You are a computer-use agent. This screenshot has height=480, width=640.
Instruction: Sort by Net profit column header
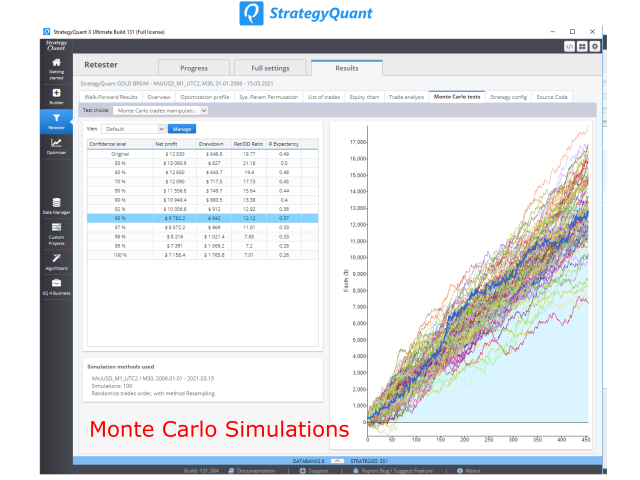tap(175, 144)
